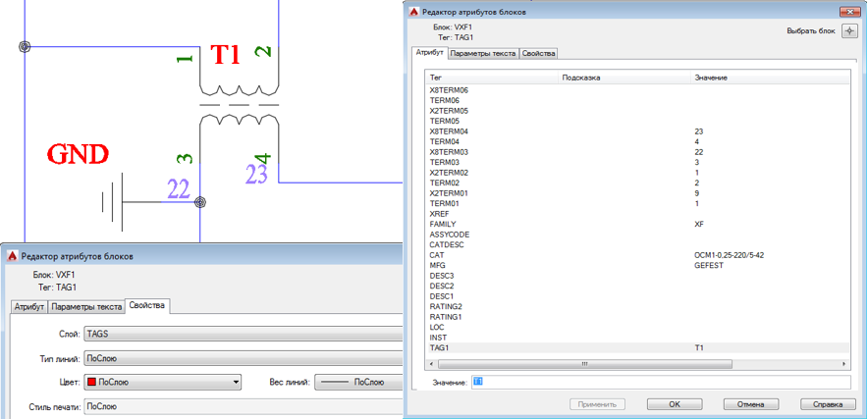Select the TAG1 attribute row

coord(637,347)
